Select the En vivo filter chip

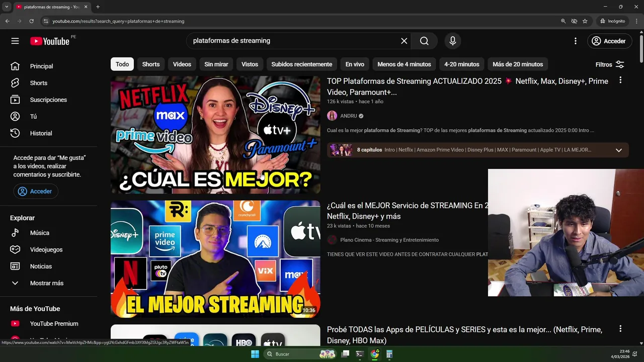355,64
